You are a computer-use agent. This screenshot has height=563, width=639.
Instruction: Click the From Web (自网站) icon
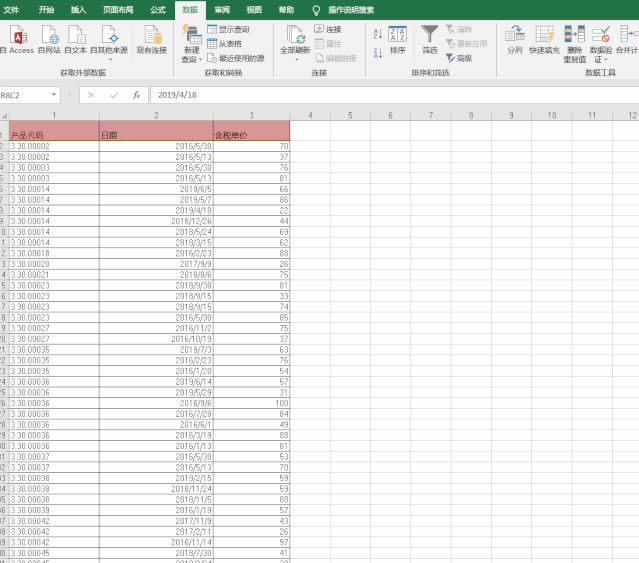pyautogui.click(x=49, y=40)
